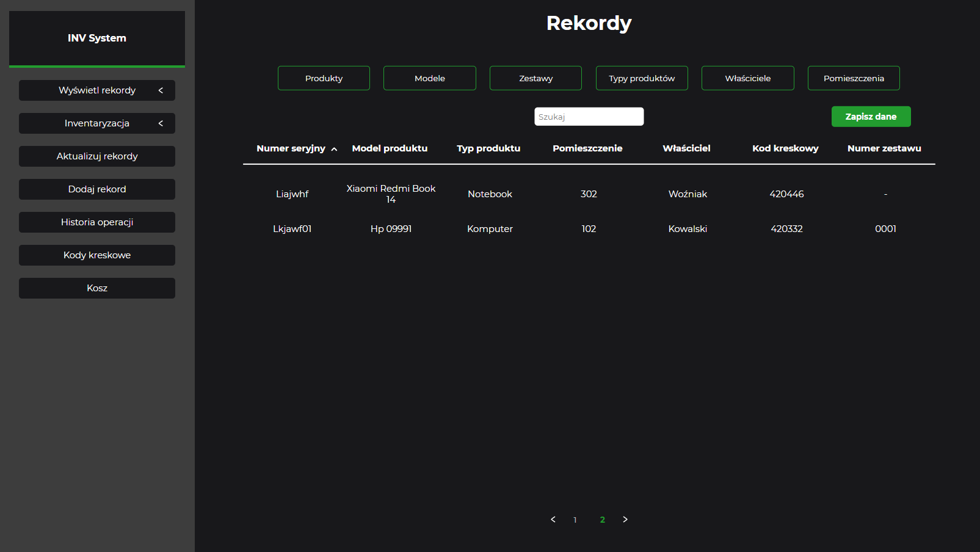The image size is (980, 552).
Task: Open Kody kreskowe from the sidebar
Action: [96, 255]
